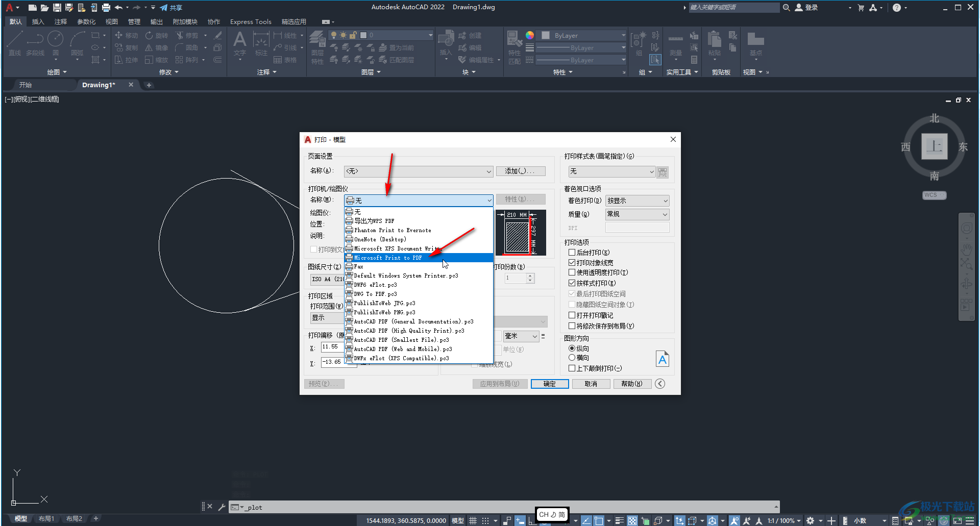Click the layer color swatch in layer dropdown

363,35
